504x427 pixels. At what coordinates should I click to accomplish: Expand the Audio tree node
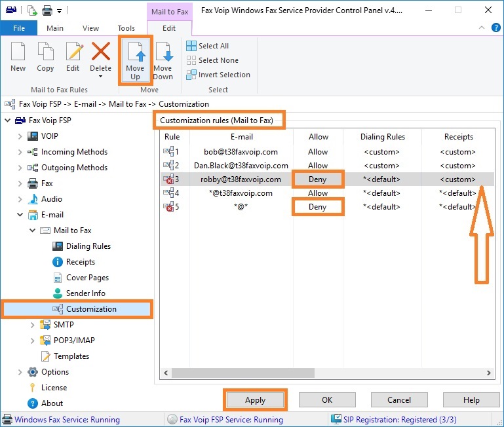click(x=20, y=199)
